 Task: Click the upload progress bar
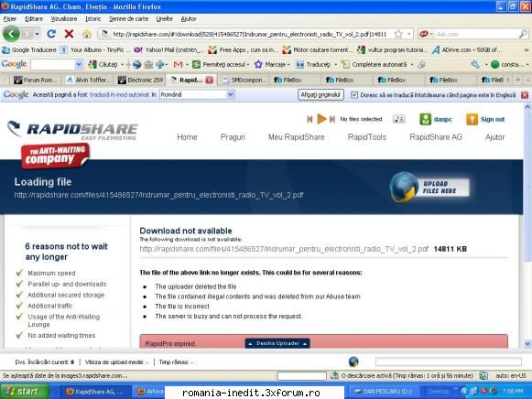[x=448, y=361]
